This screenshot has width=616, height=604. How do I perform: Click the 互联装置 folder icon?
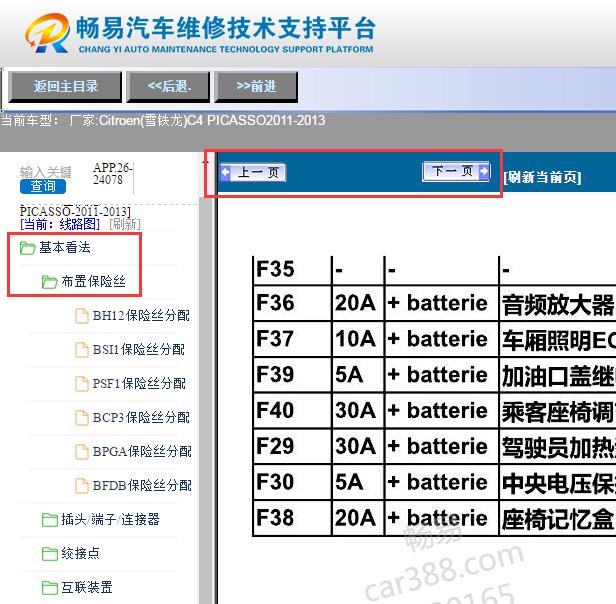(x=50, y=588)
